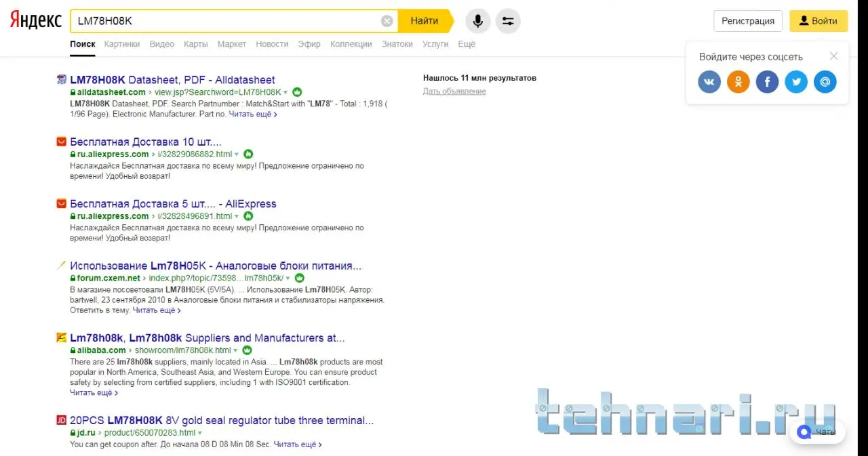Image resolution: width=868 pixels, height=456 pixels.
Task: Click the 'Дать объявление' link
Action: point(454,91)
